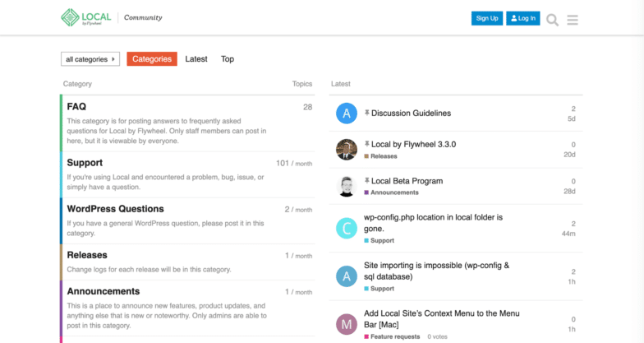Open the search magnifier icon

coord(552,19)
